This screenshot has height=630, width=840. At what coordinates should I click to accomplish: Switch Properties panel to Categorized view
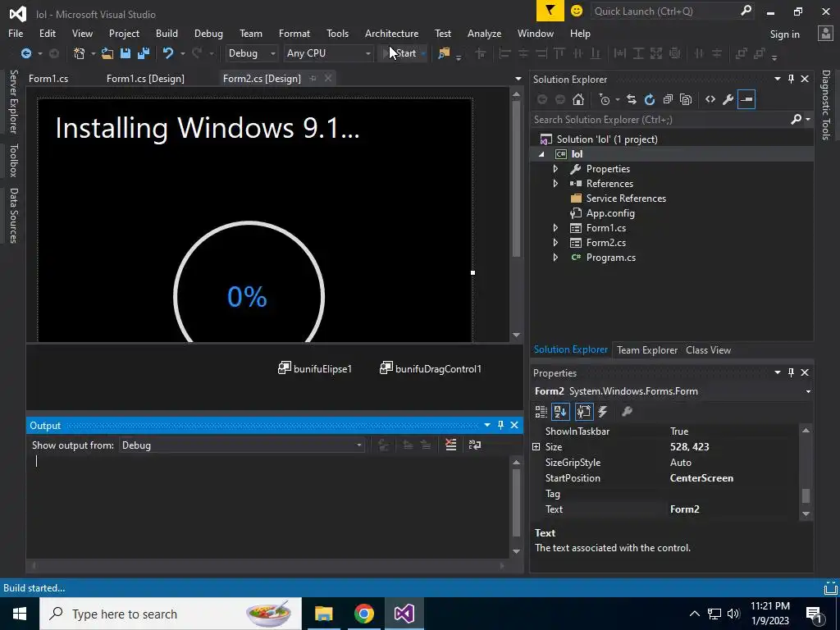point(541,412)
